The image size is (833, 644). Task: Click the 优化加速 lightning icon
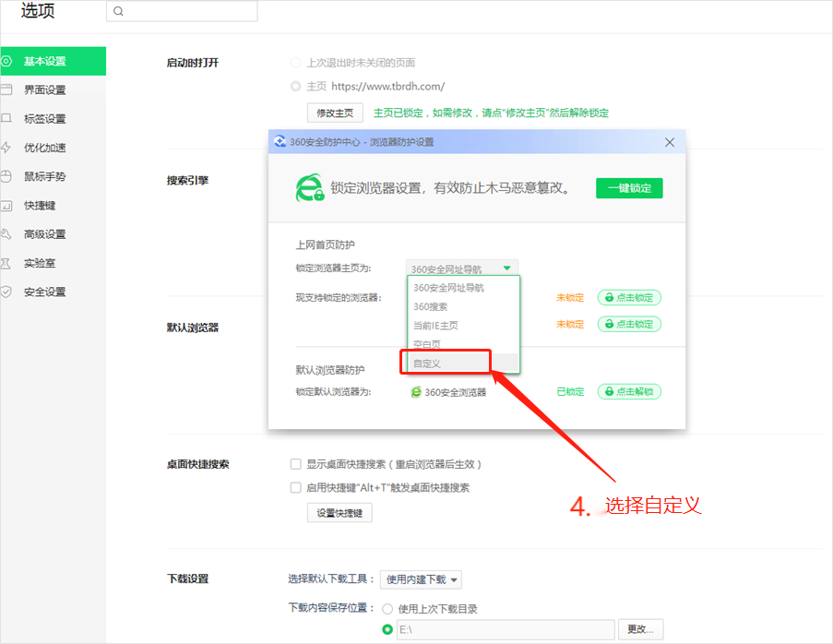6,148
